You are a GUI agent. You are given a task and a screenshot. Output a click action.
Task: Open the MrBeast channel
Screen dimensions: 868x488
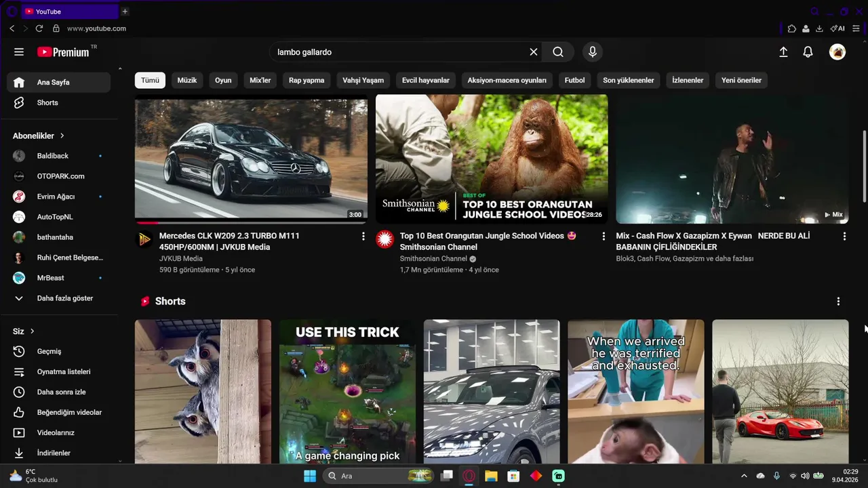coord(59,278)
